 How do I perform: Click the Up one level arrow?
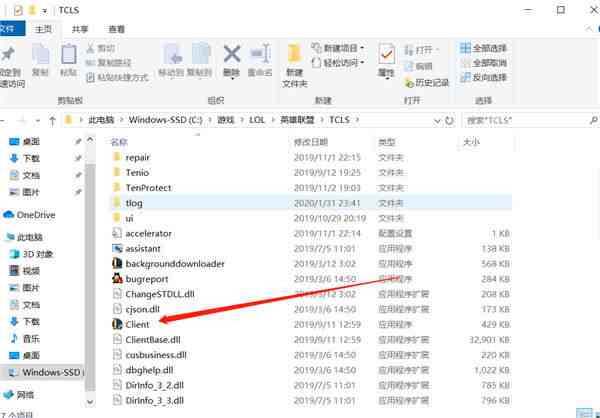click(x=52, y=121)
